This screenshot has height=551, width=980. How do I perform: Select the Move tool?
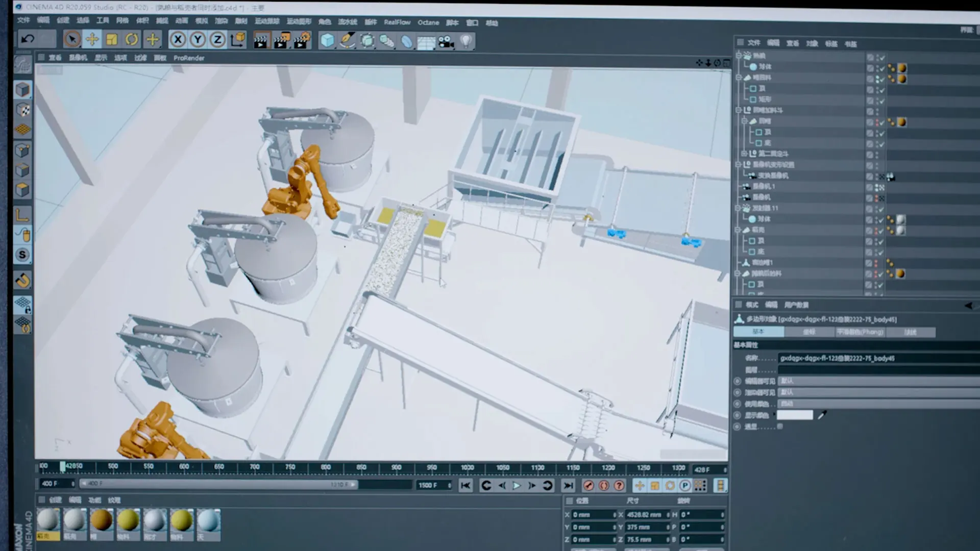pyautogui.click(x=92, y=39)
